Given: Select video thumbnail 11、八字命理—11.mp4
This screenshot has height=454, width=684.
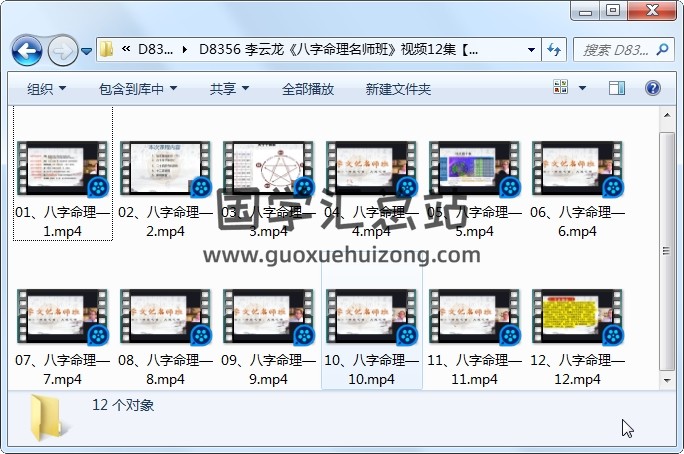Looking at the screenshot, I should pyautogui.click(x=474, y=317).
